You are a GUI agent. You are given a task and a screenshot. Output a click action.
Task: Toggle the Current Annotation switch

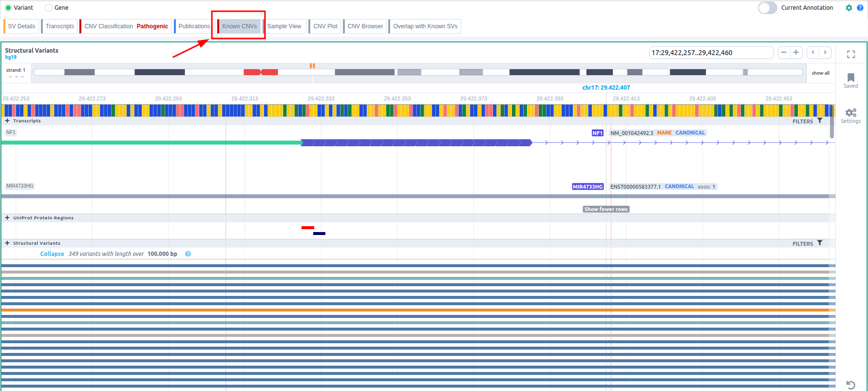pyautogui.click(x=767, y=8)
